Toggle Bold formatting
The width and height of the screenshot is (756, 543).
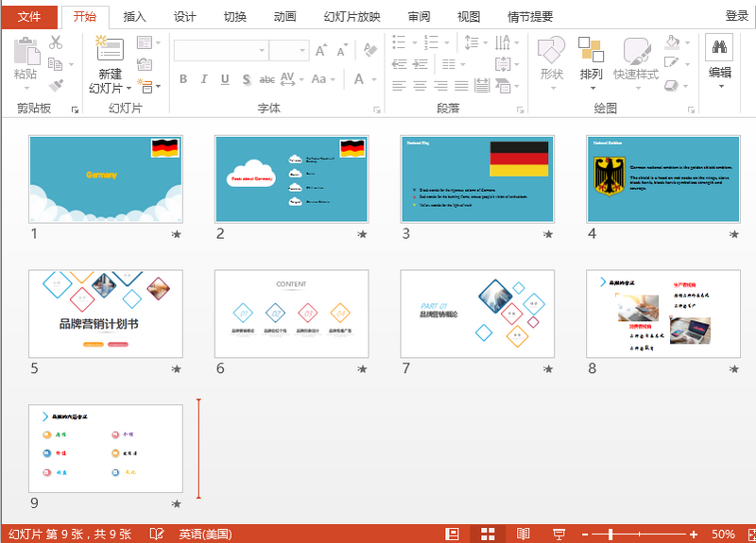(183, 79)
